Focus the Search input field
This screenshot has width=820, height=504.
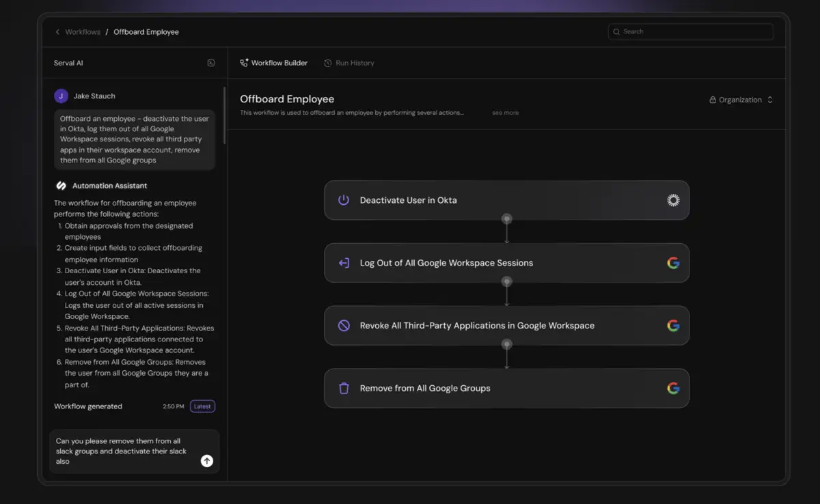tap(690, 31)
